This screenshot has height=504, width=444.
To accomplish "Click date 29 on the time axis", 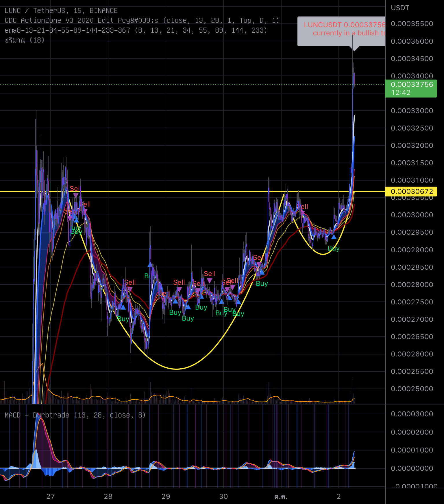I will [166, 496].
